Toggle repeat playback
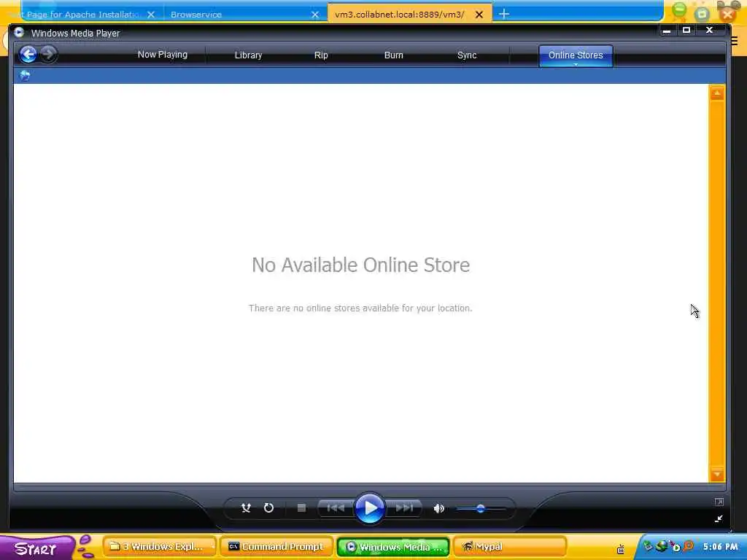Viewport: 747px width, 560px height. pos(268,508)
